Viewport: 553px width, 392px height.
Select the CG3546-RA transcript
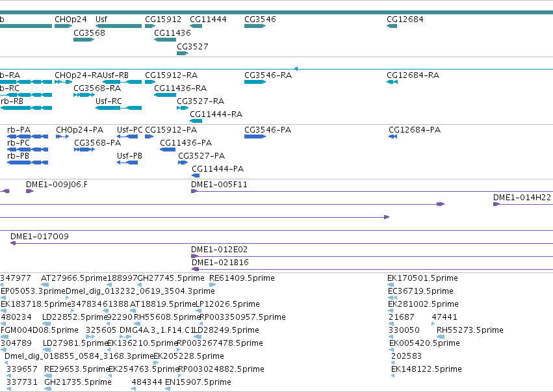point(255,82)
